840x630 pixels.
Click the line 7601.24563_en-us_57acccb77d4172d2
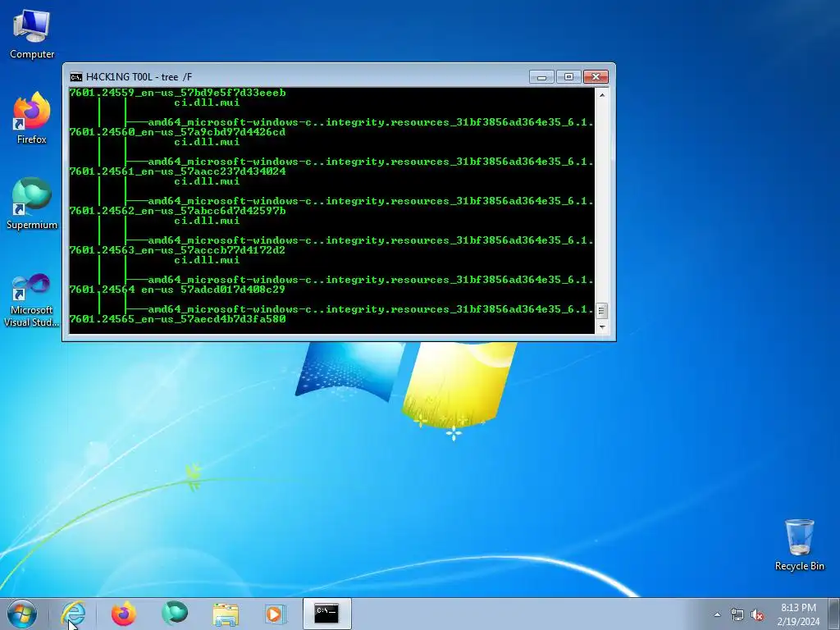[177, 250]
